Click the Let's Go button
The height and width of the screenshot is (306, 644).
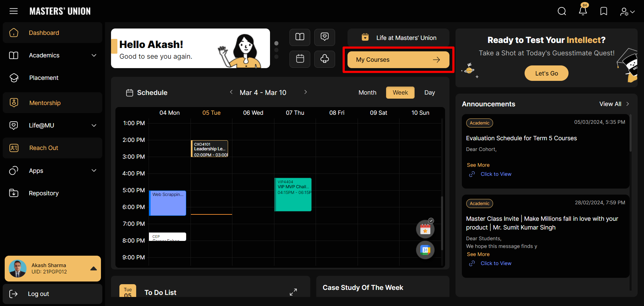click(546, 73)
